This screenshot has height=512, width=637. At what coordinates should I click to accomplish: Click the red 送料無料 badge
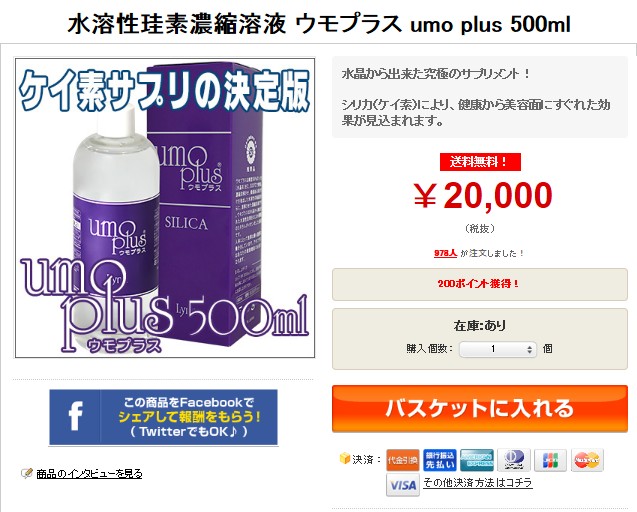point(480,162)
